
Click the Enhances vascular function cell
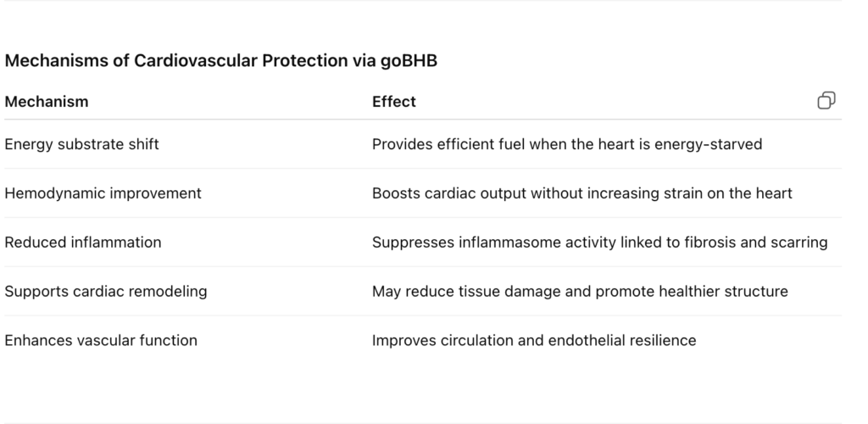(x=101, y=340)
